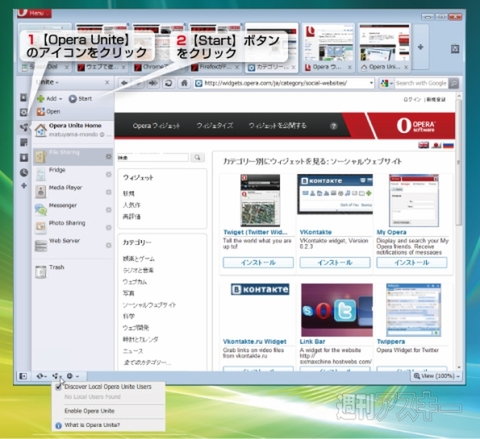Reload the current page
This screenshot has height=439, width=480.
[x=169, y=83]
